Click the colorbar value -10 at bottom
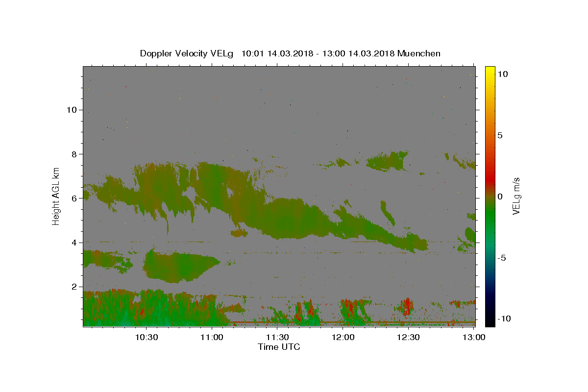Screen dimensions: 588x392 click(504, 319)
